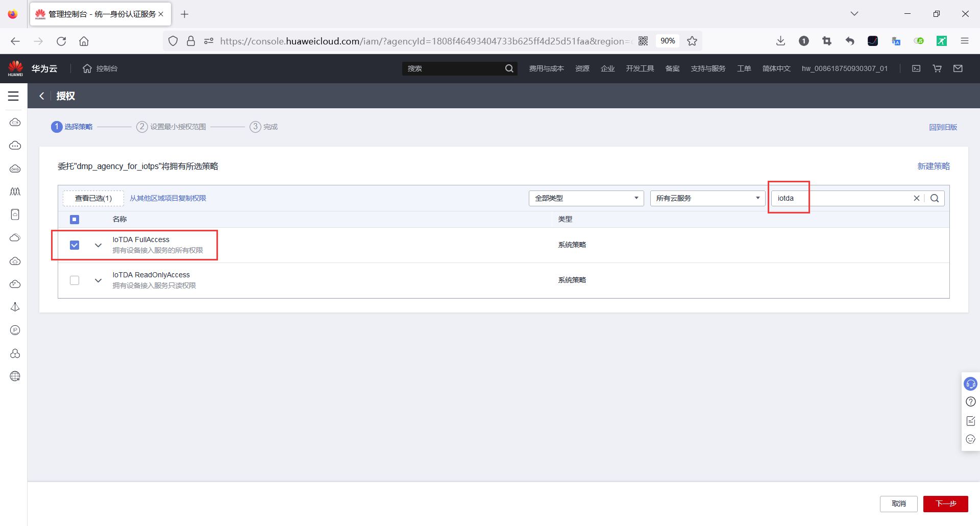Bookmark this page with the star icon
The height and width of the screenshot is (526, 980).
click(692, 41)
